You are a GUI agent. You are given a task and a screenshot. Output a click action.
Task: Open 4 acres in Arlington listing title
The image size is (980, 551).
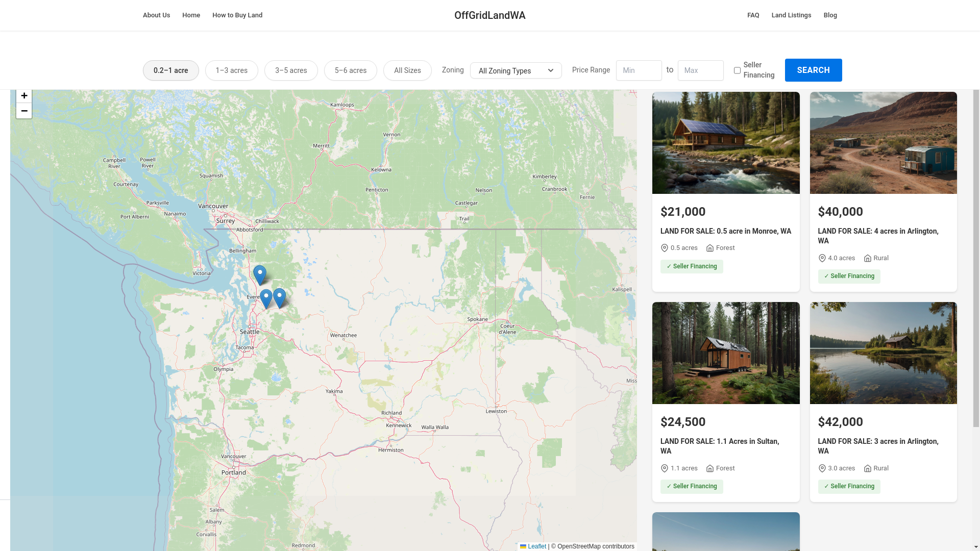(878, 236)
